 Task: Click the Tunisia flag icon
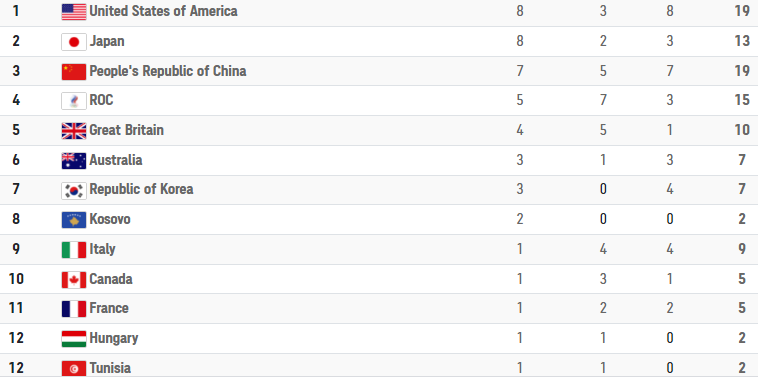tap(73, 368)
